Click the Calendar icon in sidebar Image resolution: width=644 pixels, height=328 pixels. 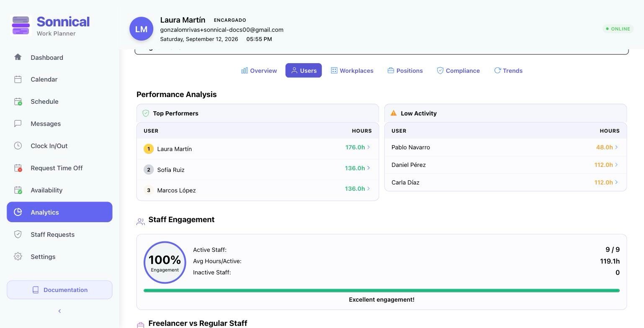click(18, 79)
